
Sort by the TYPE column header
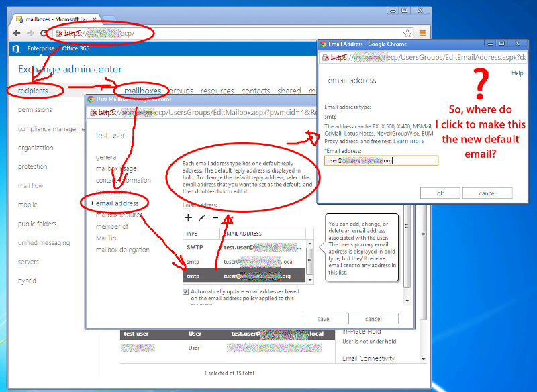point(201,234)
